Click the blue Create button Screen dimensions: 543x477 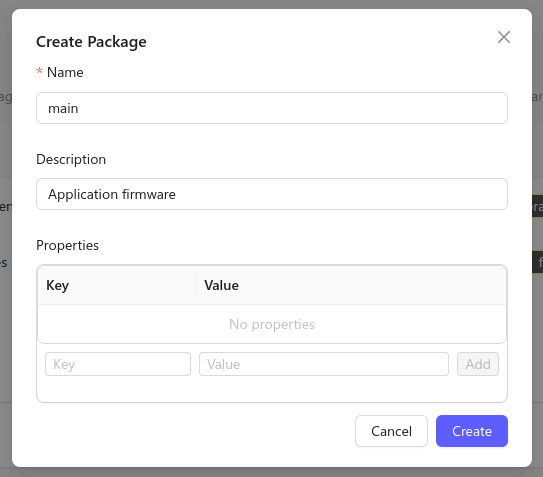click(472, 431)
